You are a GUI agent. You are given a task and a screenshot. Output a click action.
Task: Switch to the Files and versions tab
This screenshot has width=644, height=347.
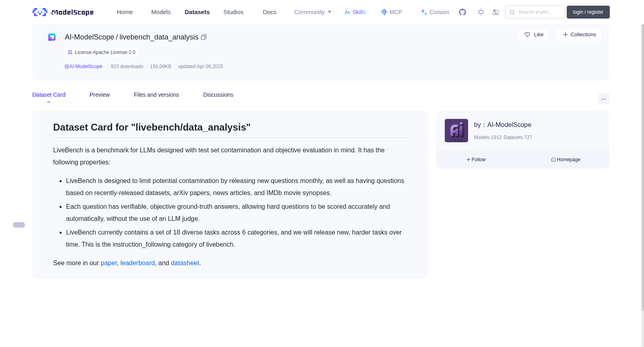tap(156, 95)
